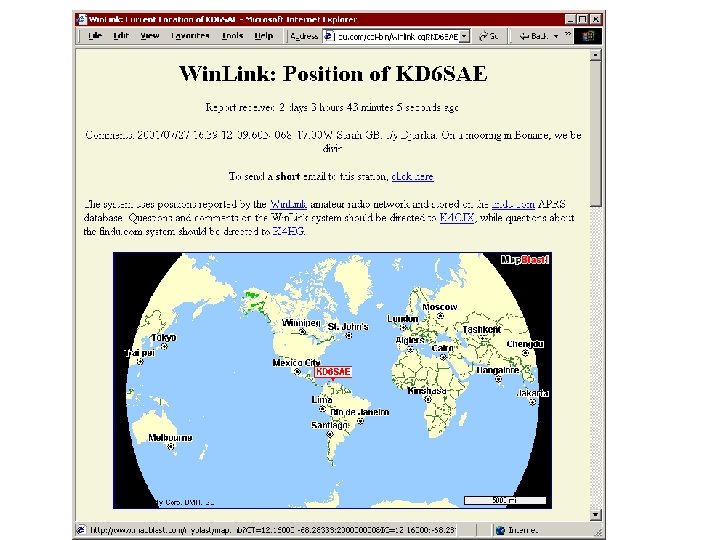Screen dimensions: 720x540
Task: Open the Edit menu
Action: pos(121,36)
